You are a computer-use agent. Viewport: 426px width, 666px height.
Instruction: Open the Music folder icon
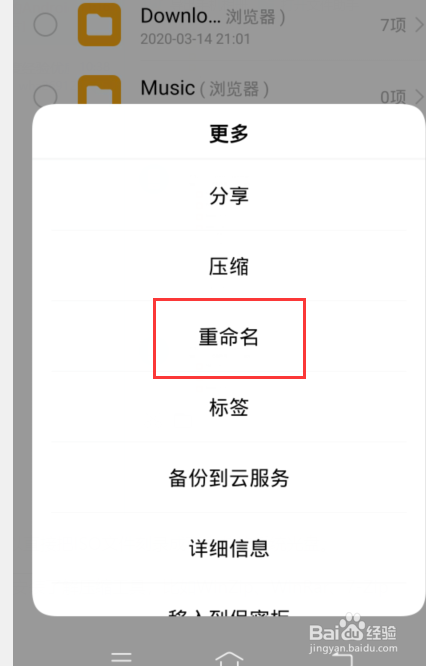click(99, 90)
